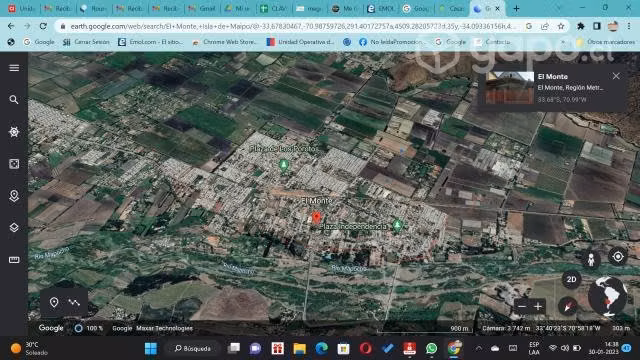Toggle Chrome side panel
640x360 pixels.
click(x=597, y=26)
